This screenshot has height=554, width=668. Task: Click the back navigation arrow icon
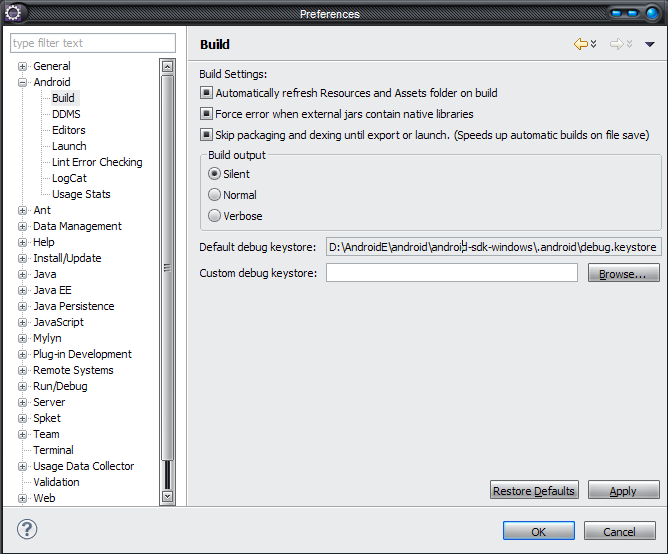[580, 44]
